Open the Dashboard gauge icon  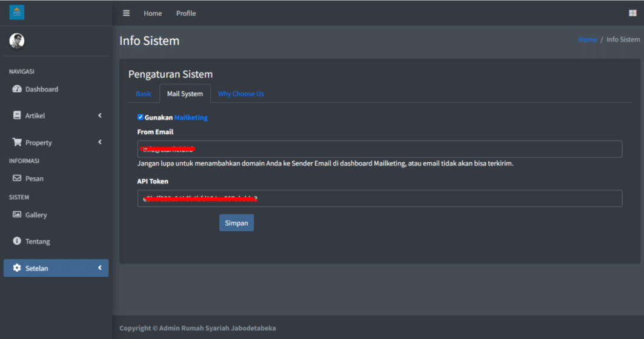click(17, 89)
